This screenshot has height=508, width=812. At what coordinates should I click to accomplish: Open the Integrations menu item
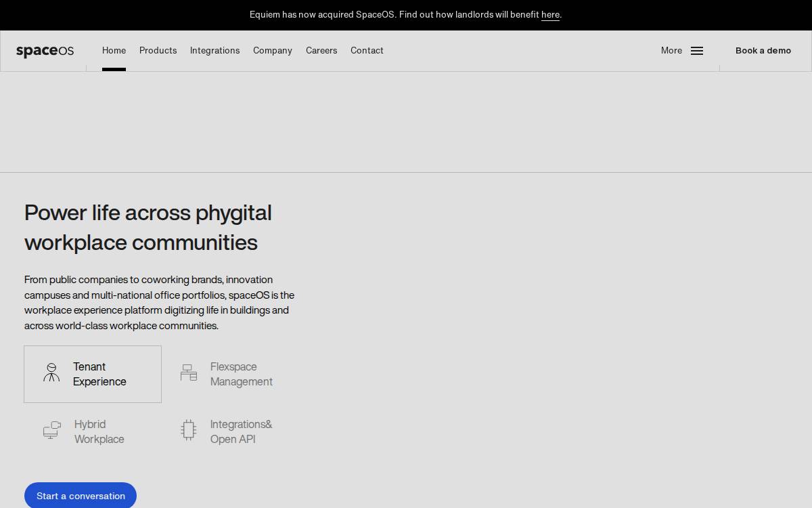(215, 50)
